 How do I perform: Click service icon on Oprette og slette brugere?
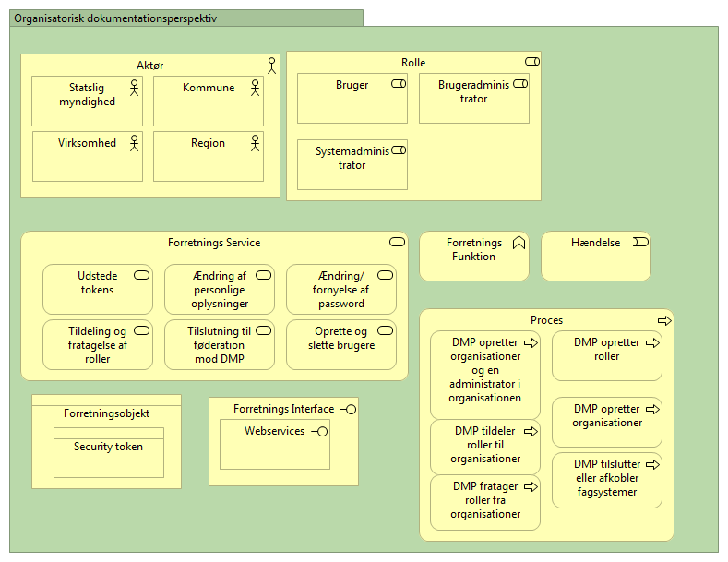click(385, 330)
